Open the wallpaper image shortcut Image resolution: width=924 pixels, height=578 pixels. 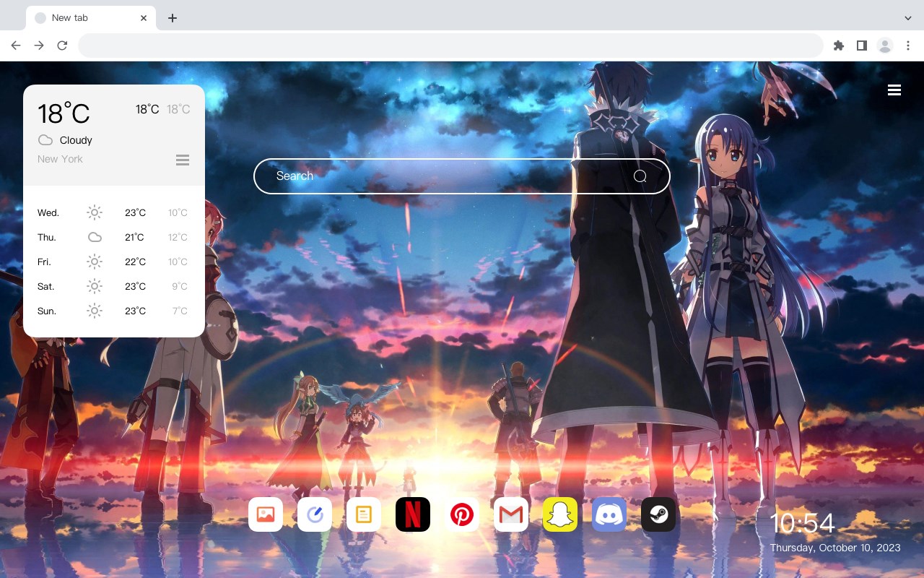click(266, 514)
